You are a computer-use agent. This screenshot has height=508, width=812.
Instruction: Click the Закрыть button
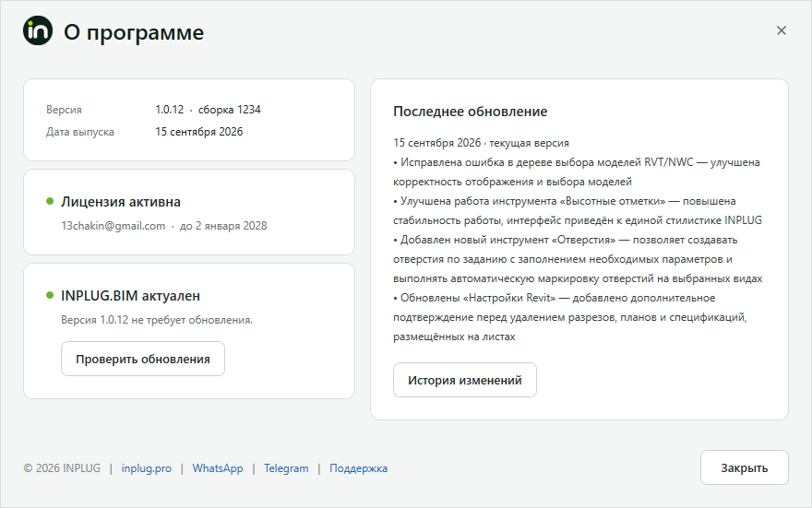click(x=744, y=467)
